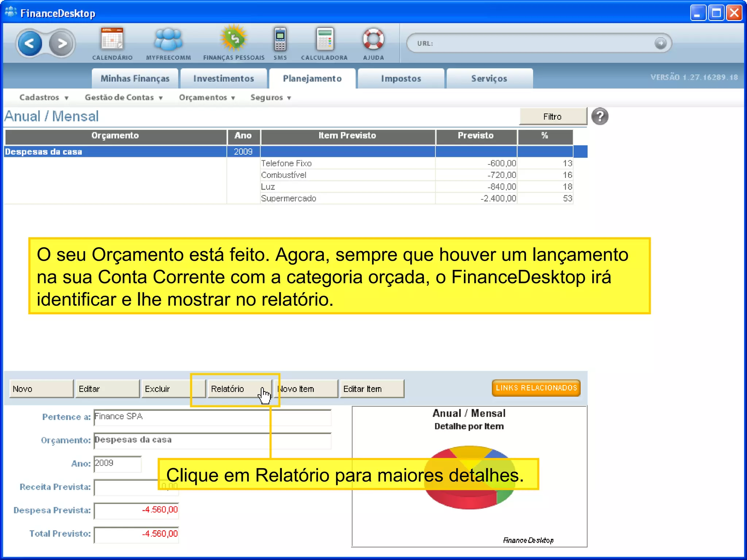Click the question mark help icon
Screen dimensions: 747x560
coord(600,117)
